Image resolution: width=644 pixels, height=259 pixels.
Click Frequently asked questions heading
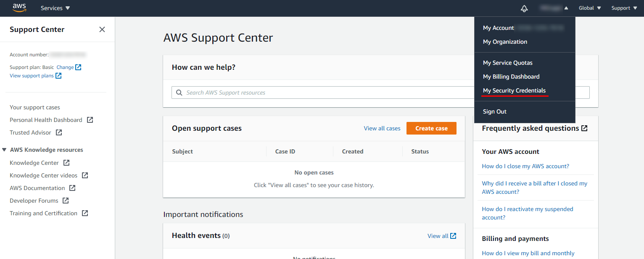click(x=531, y=128)
